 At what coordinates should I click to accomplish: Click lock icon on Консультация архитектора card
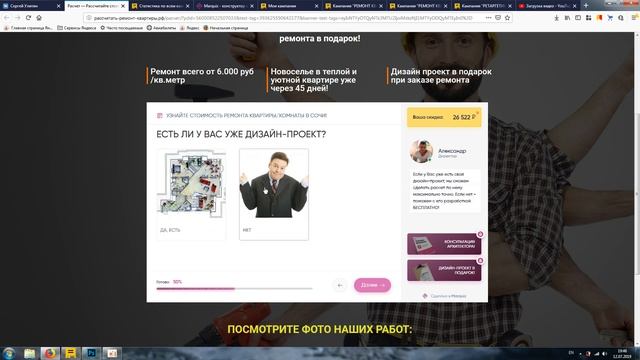480,234
